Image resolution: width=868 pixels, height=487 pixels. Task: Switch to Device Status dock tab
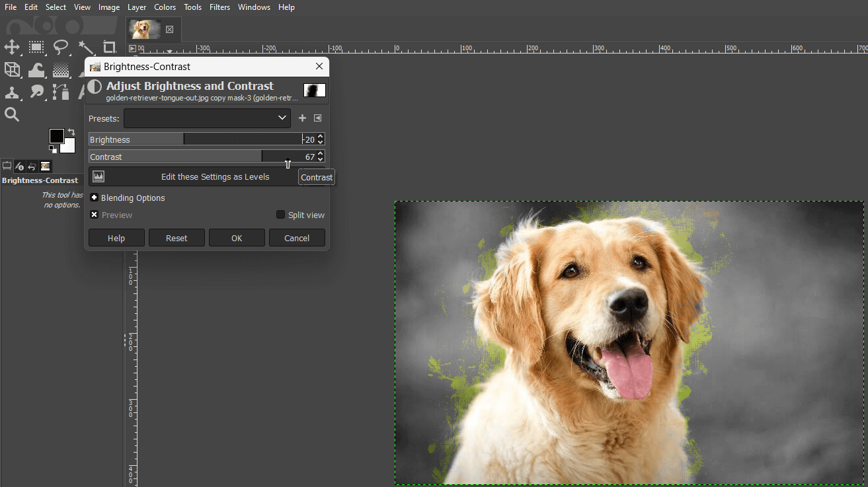click(x=20, y=166)
